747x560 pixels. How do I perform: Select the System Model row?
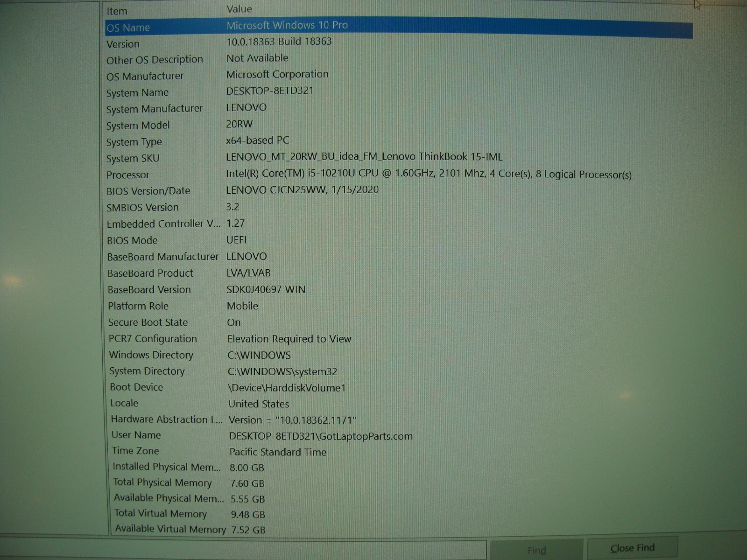click(399, 125)
